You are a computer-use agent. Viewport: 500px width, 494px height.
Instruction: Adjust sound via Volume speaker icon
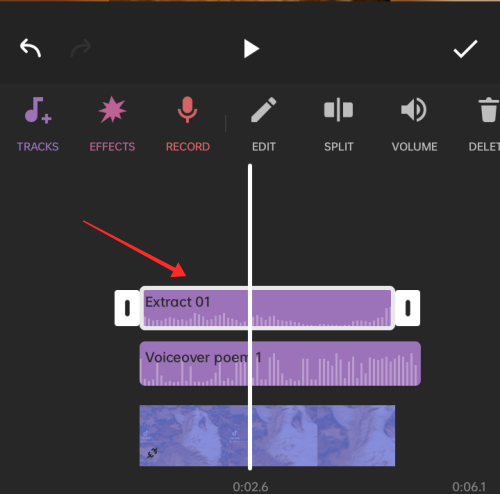414,110
